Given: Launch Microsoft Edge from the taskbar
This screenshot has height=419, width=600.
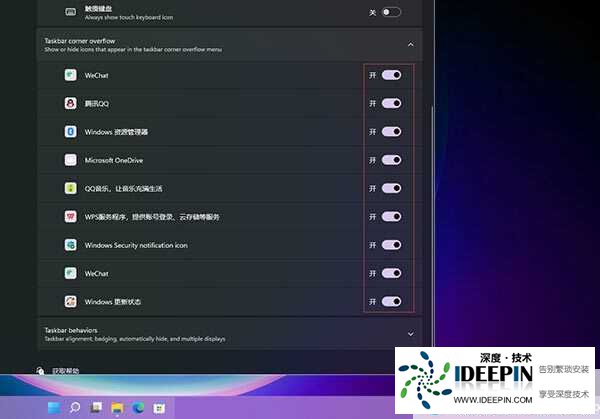Looking at the screenshot, I should tap(138, 408).
